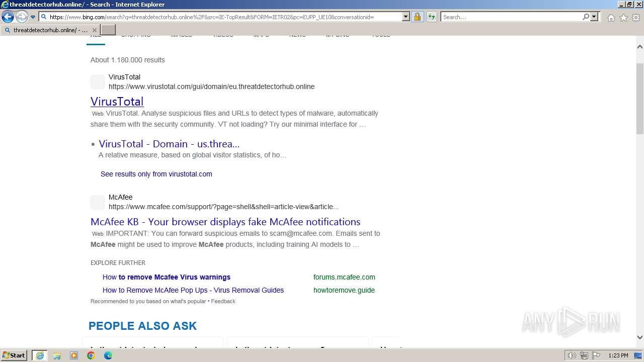Click forums.mcafee.com green link
Viewport: 644px width, 362px height.
coord(344,277)
